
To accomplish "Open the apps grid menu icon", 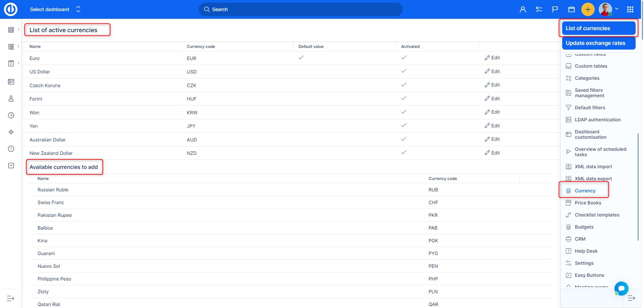I will 630,9.
